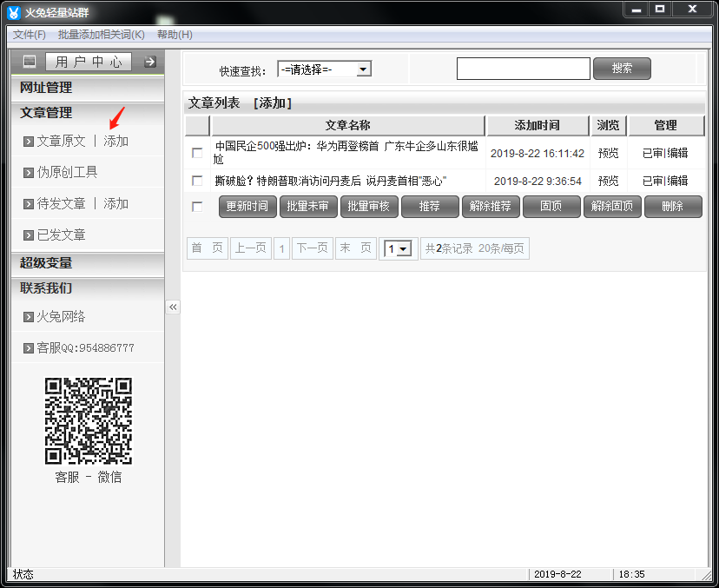Click the monitor icon left of 用户中心
Screen dimensions: 719x588
30,62
